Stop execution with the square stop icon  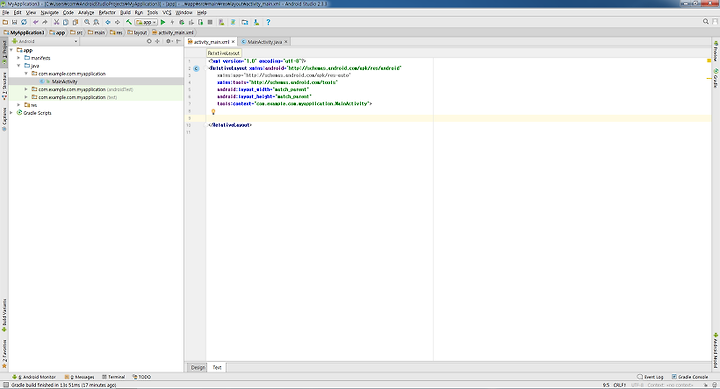210,22
